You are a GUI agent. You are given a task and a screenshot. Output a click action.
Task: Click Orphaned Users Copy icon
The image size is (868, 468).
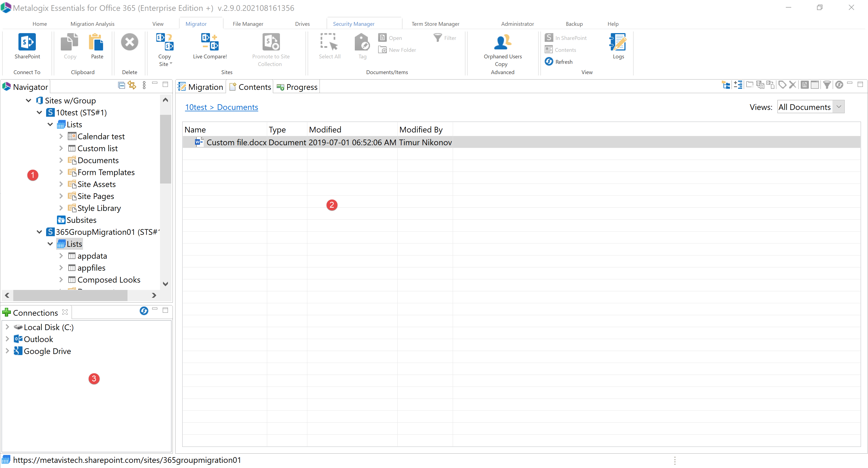tap(502, 42)
